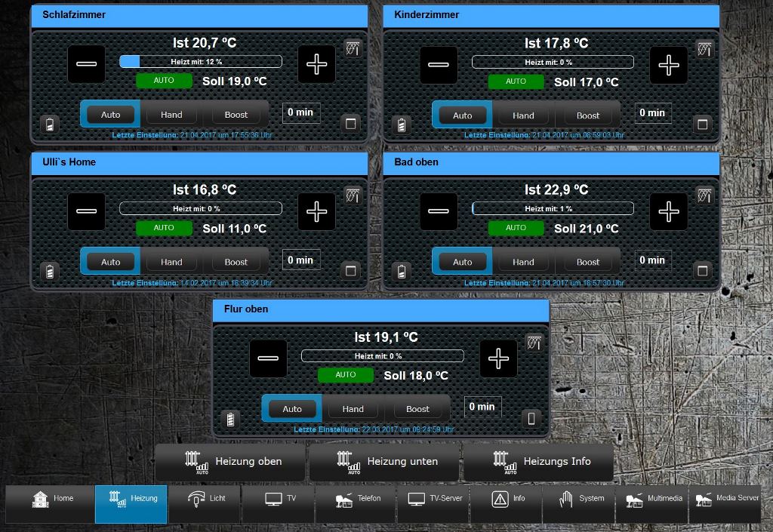The image size is (773, 532).
Task: Click Ulli's Home window state icon
Action: (350, 270)
